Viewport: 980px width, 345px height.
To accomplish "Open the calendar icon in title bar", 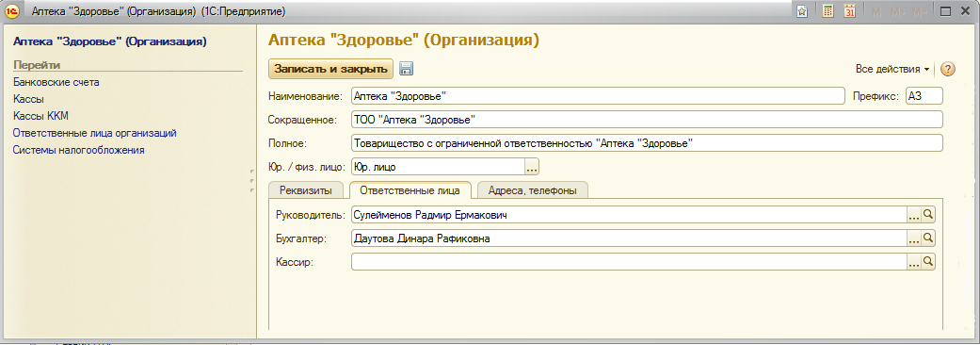I will [x=849, y=11].
